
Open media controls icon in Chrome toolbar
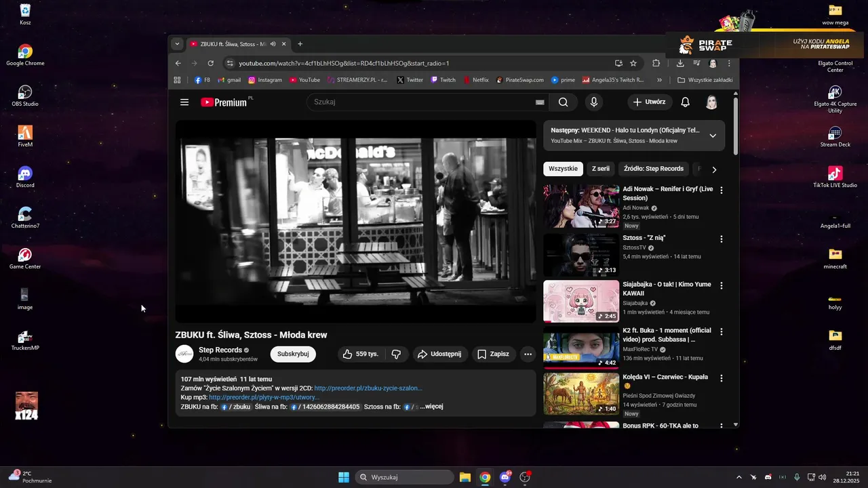point(696,63)
